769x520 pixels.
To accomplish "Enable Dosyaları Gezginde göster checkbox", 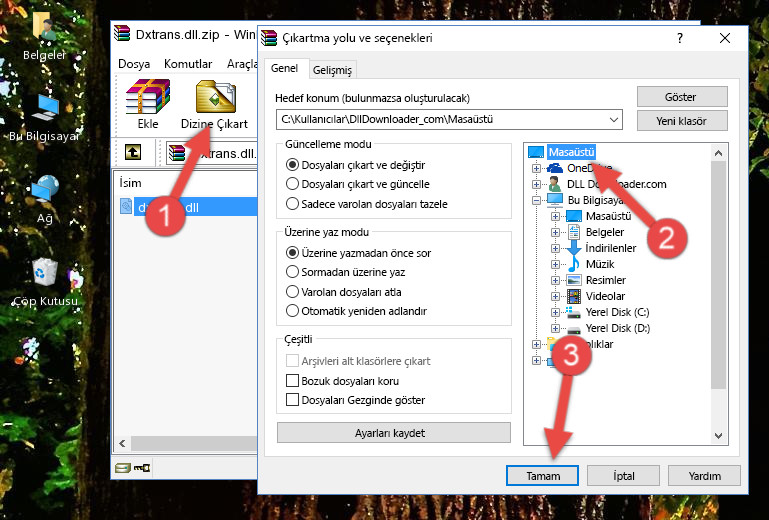I will 292,400.
